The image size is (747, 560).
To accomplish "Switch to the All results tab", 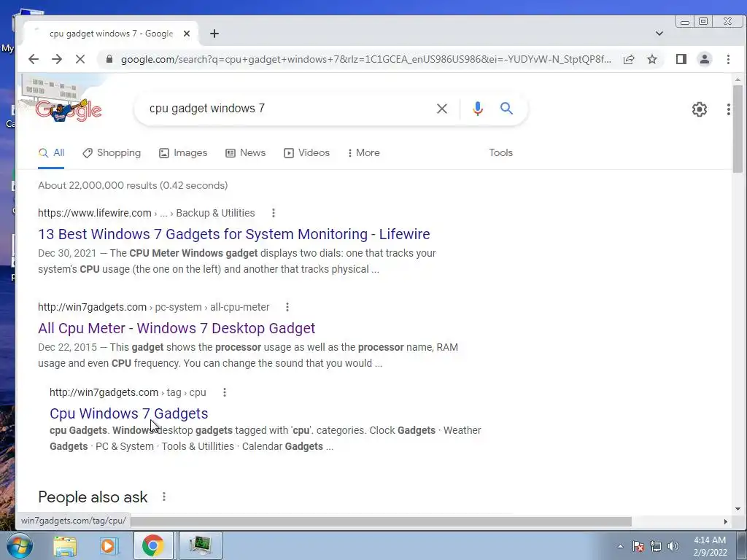I will pos(52,153).
